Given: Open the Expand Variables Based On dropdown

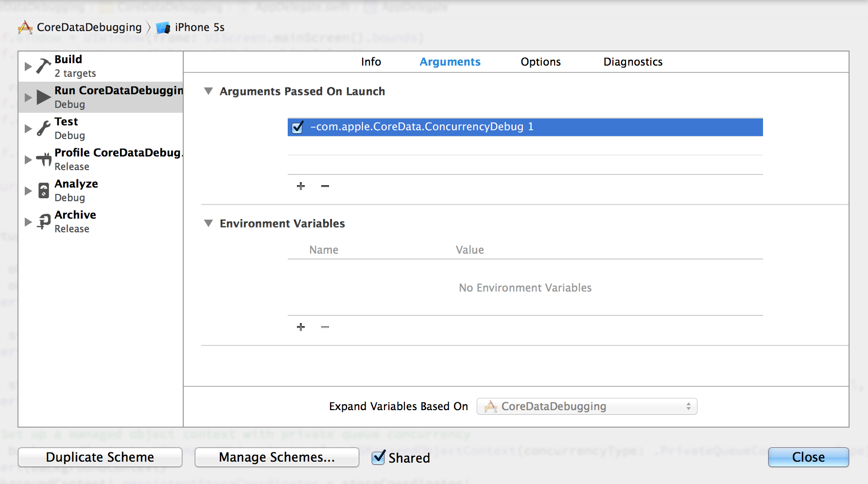Looking at the screenshot, I should click(587, 406).
